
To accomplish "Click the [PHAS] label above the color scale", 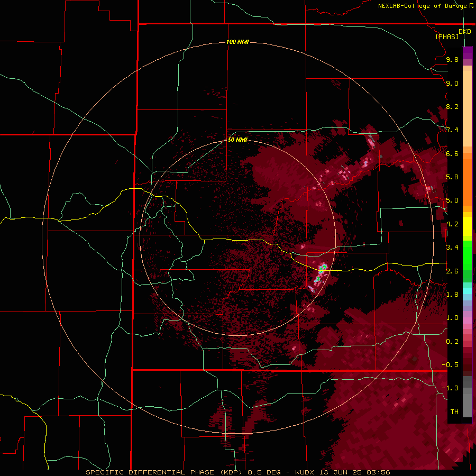I will click(447, 36).
